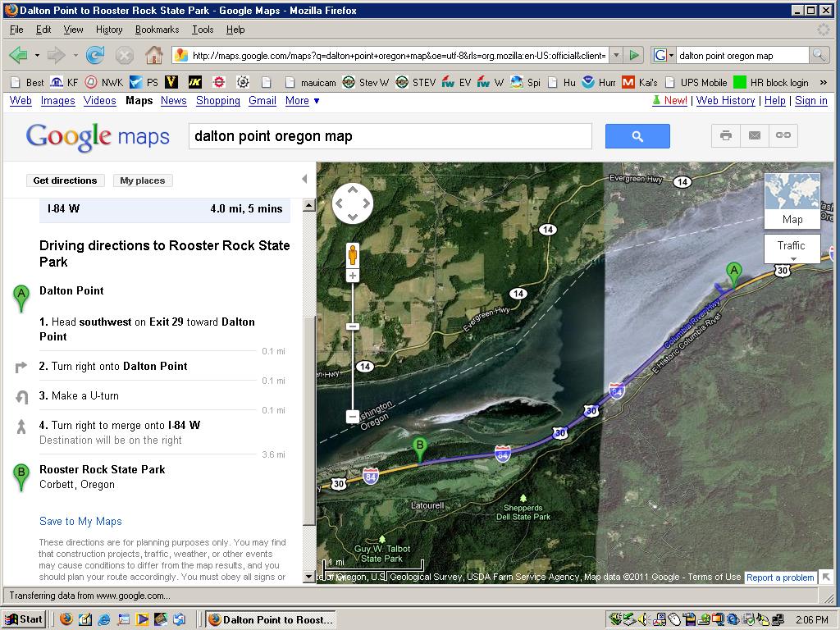
Task: Click the Rooster Rock State Park destination
Action: click(103, 470)
